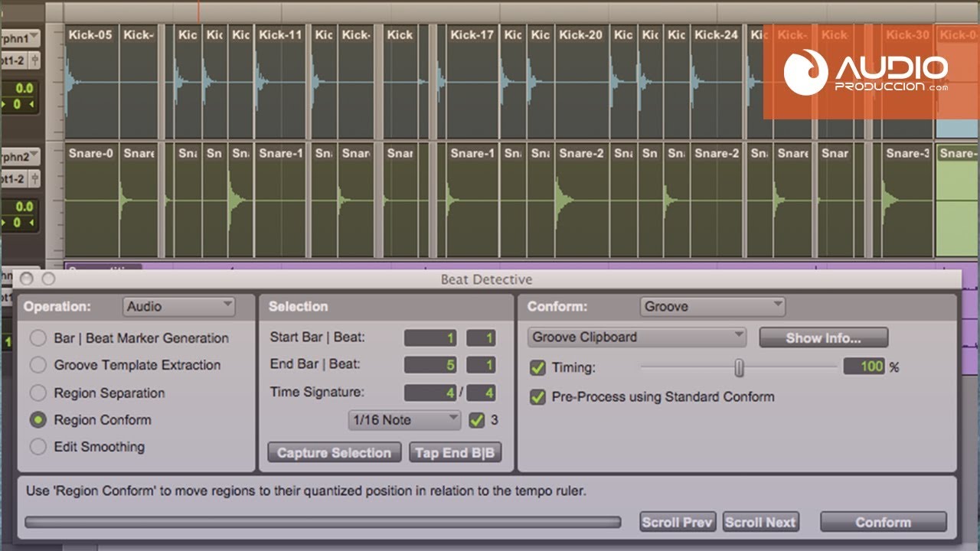The image size is (980, 551).
Task: Click the Scroll Prev button
Action: [678, 522]
